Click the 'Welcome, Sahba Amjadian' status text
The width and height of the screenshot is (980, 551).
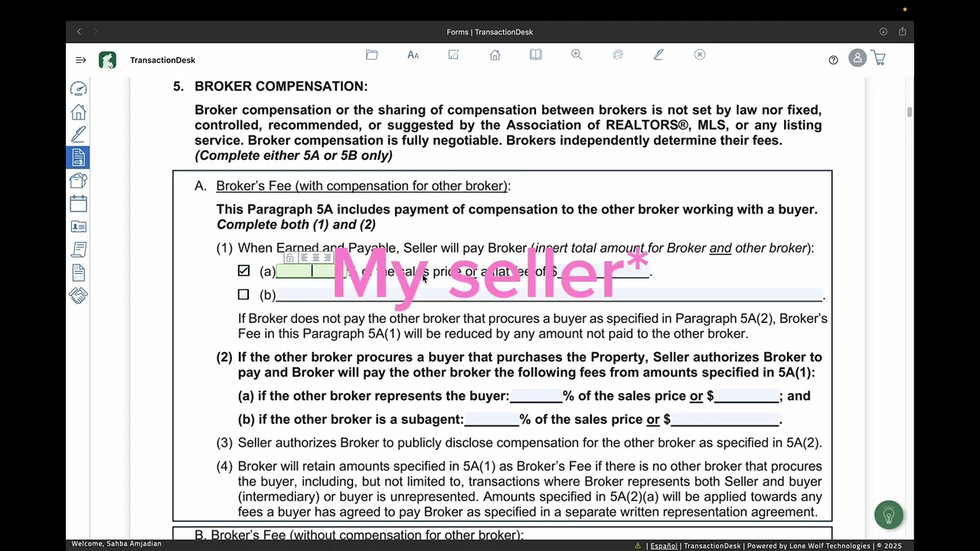tap(116, 544)
